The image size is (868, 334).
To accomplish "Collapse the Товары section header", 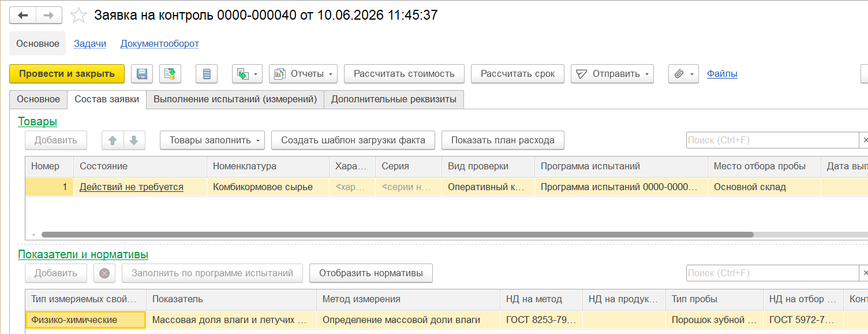I will point(38,122).
